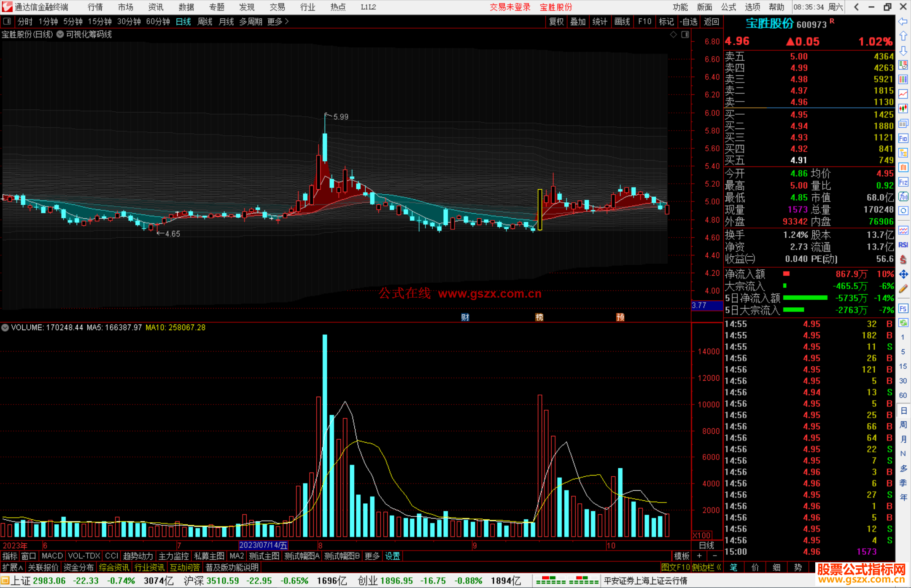Click the F10 company info sidebar icon
The height and width of the screenshot is (588, 911).
click(x=903, y=138)
